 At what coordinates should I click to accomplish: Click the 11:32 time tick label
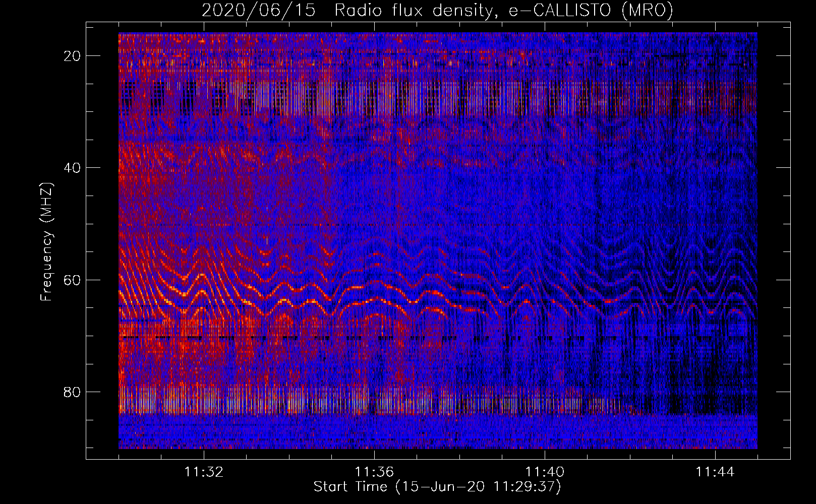(x=204, y=472)
